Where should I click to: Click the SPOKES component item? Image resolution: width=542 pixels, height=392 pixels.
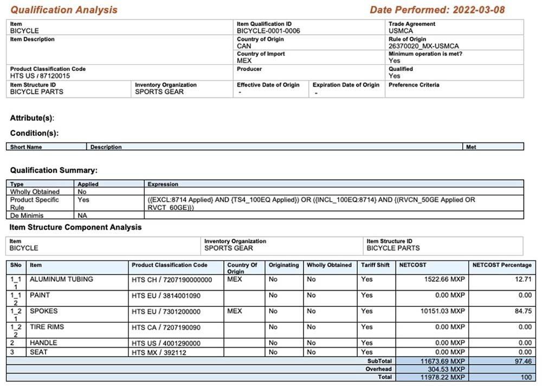43,311
